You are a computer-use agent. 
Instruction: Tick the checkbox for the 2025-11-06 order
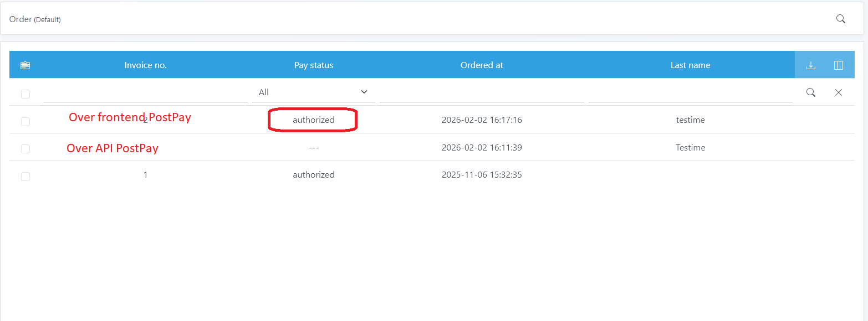click(25, 177)
